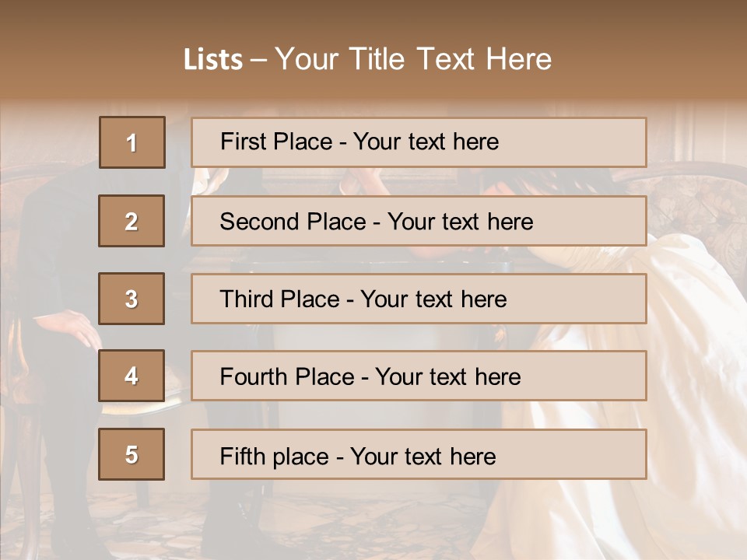Click the bold word Lists in title
747x560 pixels.
[213, 60]
